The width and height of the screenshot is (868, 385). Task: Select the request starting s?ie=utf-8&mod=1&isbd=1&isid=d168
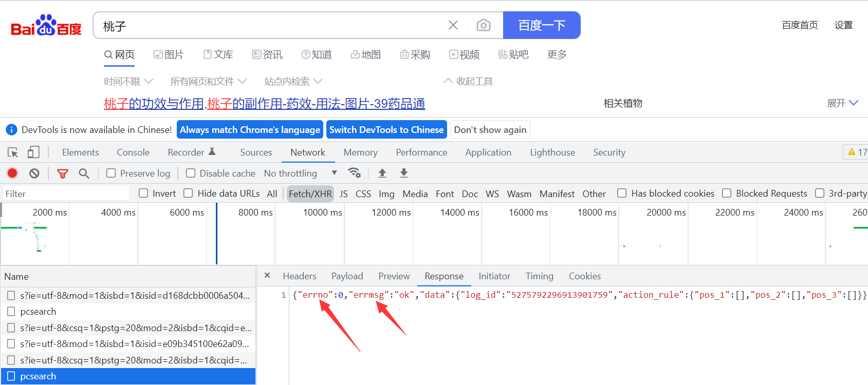click(128, 296)
